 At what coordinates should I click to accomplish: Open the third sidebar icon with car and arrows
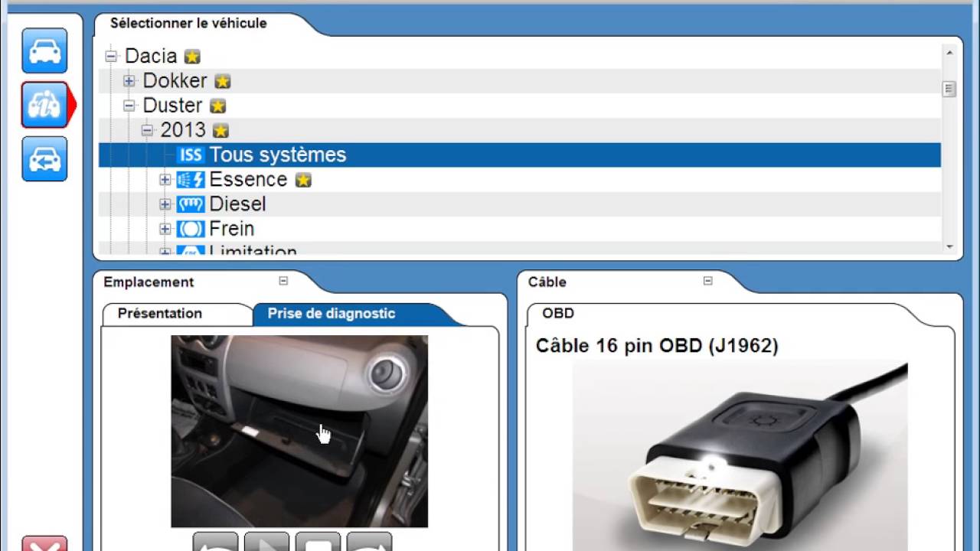point(44,158)
